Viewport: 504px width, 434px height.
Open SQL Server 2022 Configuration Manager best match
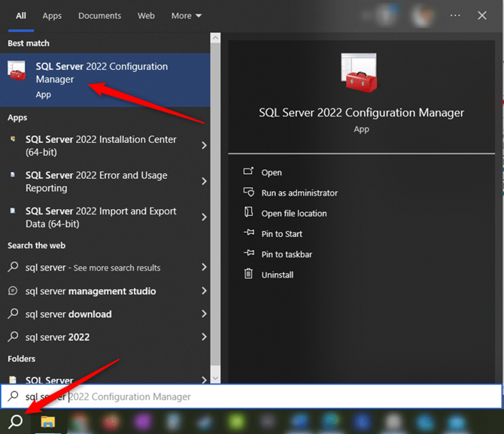102,79
